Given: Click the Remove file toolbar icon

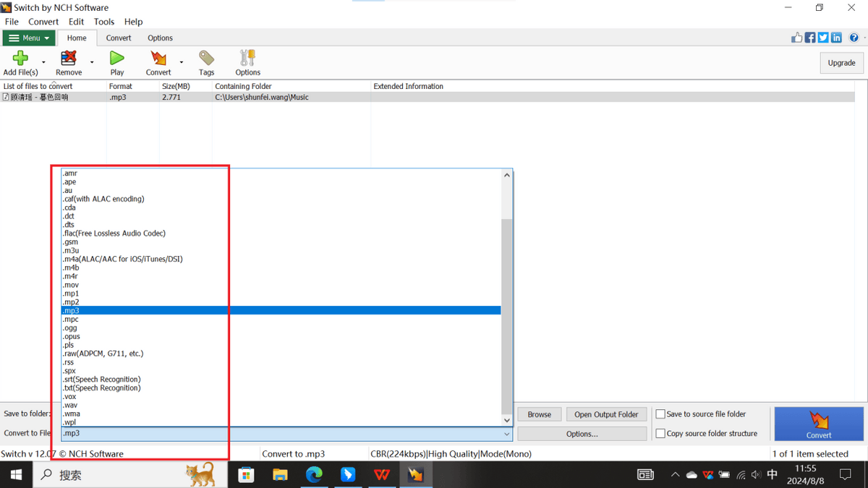Looking at the screenshot, I should point(69,59).
